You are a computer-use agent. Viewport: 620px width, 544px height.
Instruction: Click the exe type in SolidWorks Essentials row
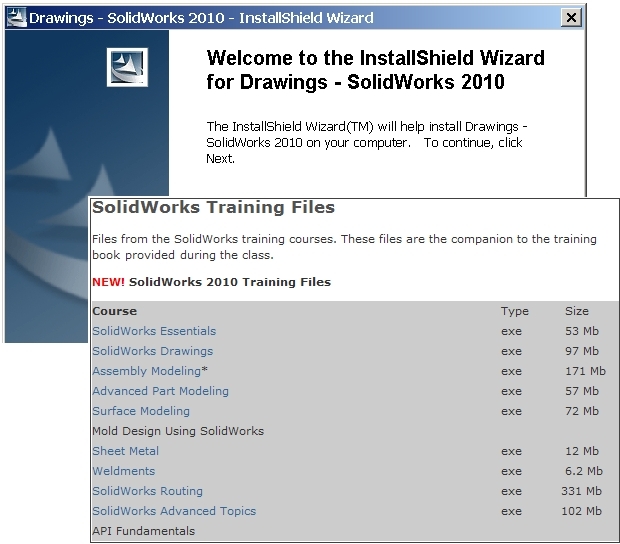pyautogui.click(x=511, y=331)
